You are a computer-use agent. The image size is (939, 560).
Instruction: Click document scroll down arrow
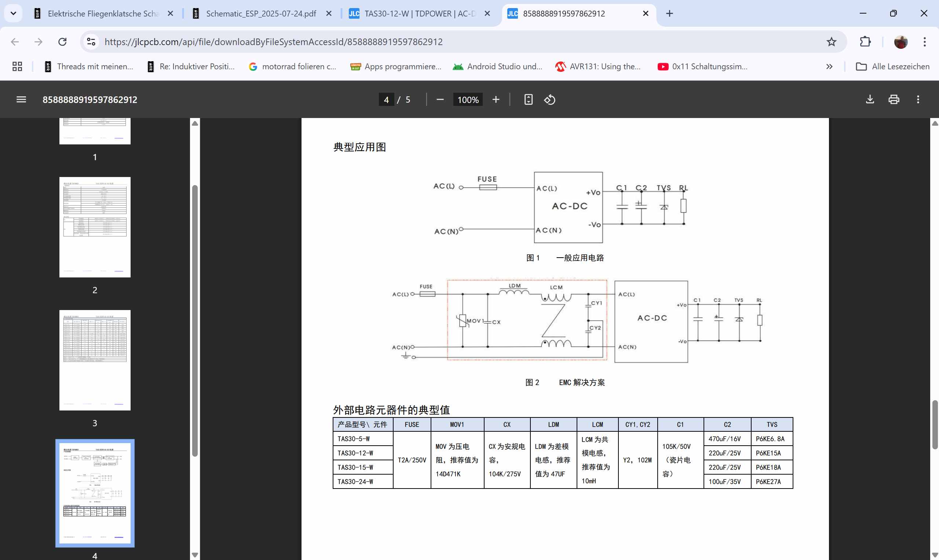point(935,555)
